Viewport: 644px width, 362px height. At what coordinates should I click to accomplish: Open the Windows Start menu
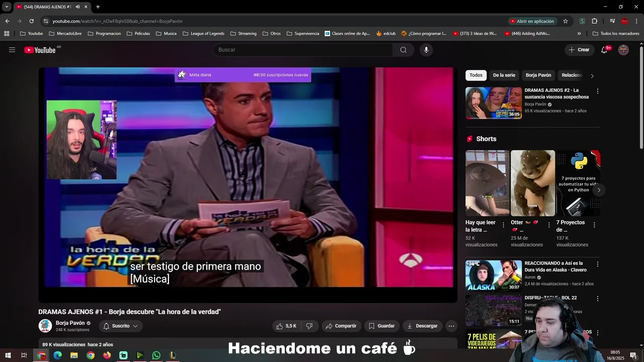click(8, 355)
